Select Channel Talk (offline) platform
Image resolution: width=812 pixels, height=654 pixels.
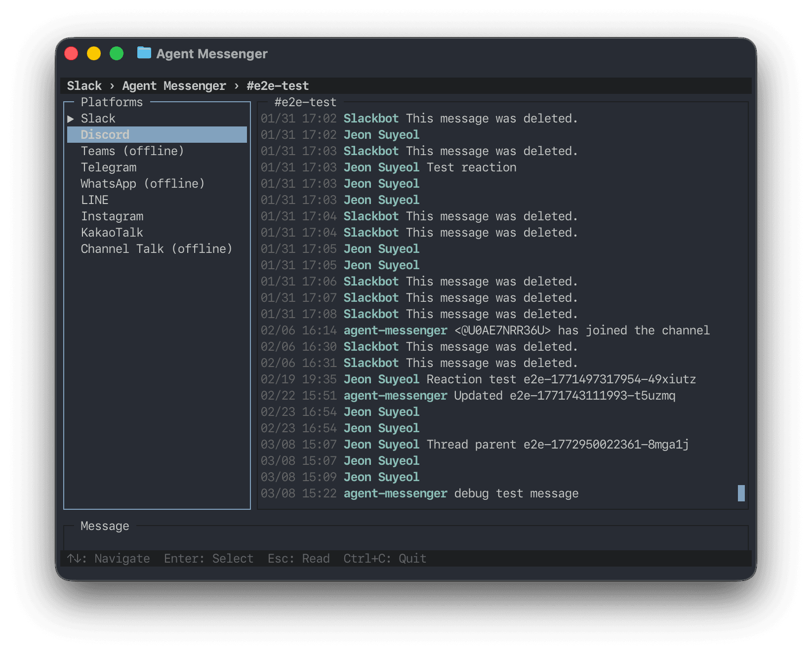(156, 249)
